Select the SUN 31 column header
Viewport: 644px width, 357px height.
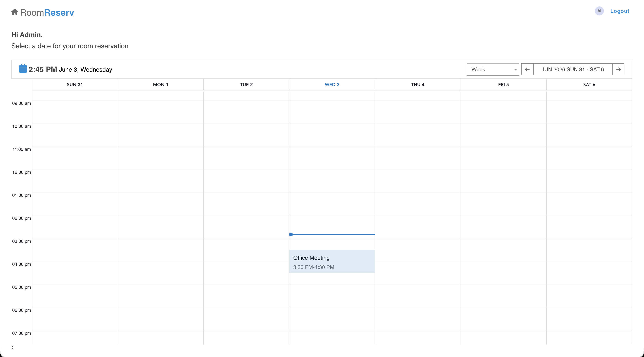(75, 85)
